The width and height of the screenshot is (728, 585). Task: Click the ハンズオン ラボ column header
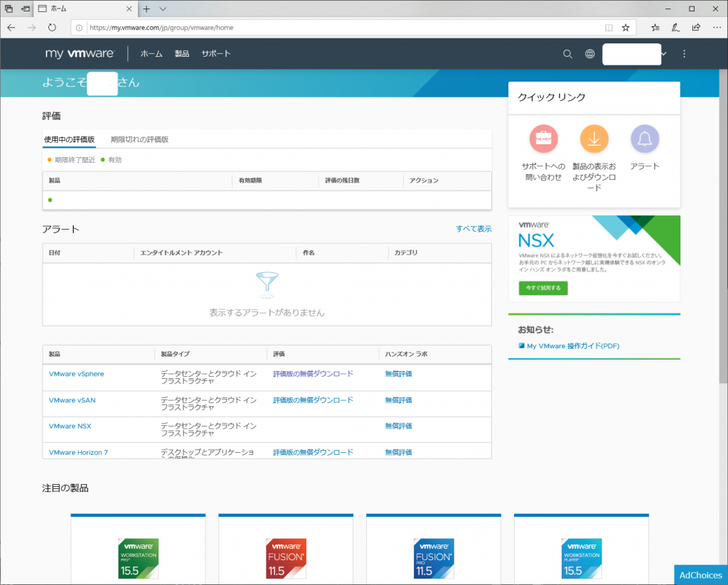pyautogui.click(x=406, y=354)
